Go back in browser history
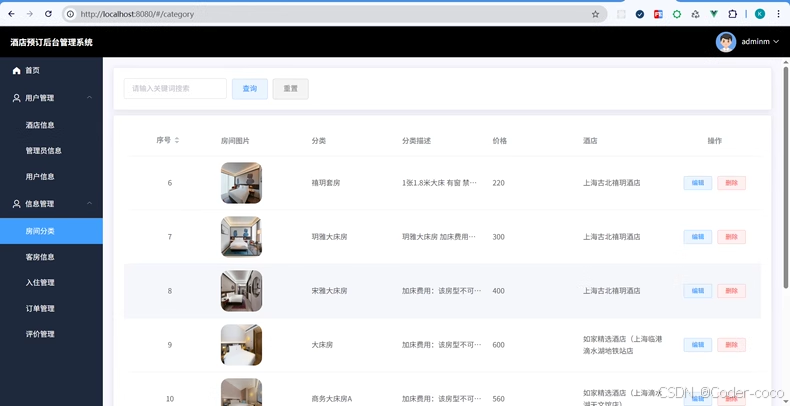 11,14
